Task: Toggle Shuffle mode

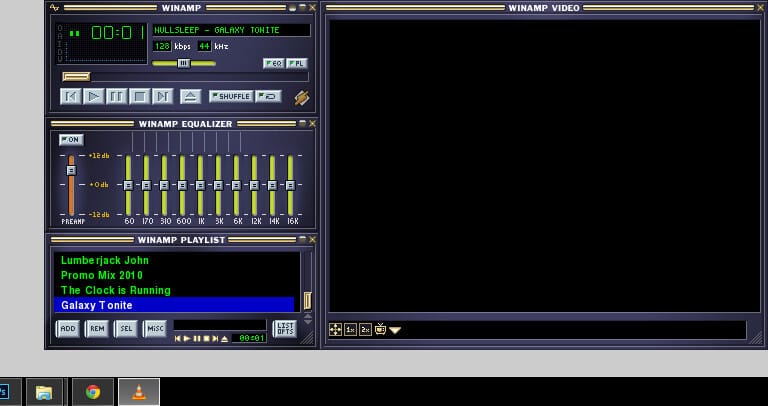Action: [231, 97]
